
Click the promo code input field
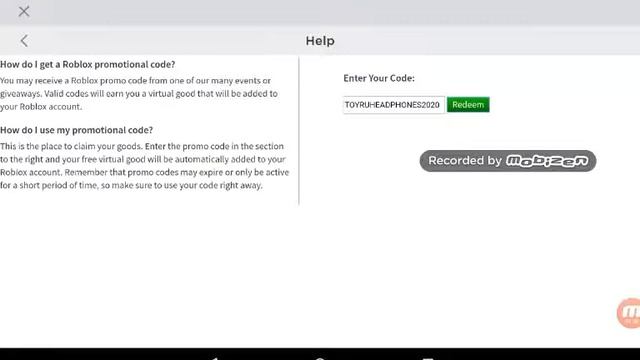393,105
